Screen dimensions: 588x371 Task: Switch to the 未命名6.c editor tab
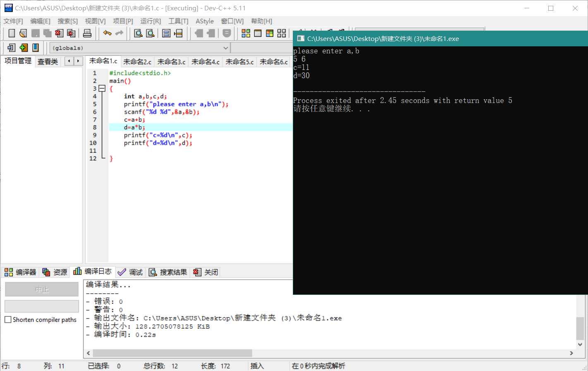click(274, 62)
